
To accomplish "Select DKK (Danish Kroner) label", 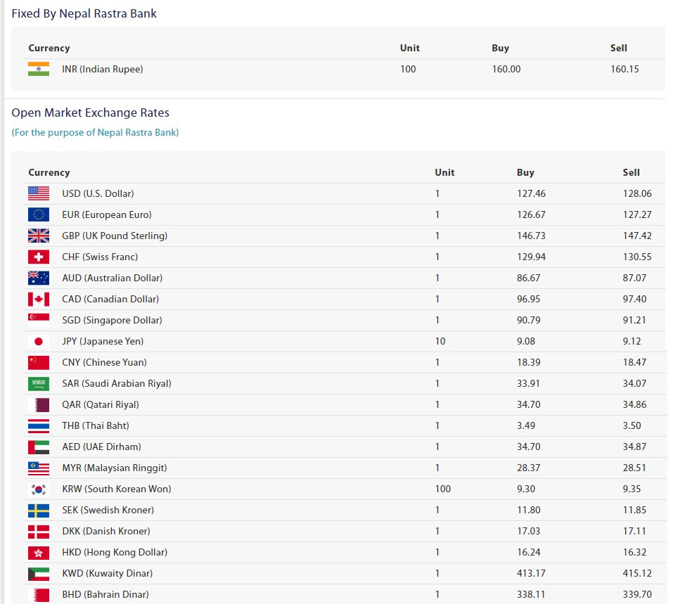I will (106, 531).
